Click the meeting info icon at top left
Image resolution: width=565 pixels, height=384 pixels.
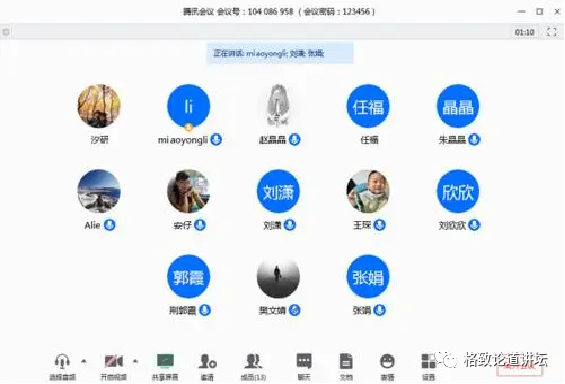[x=6, y=32]
